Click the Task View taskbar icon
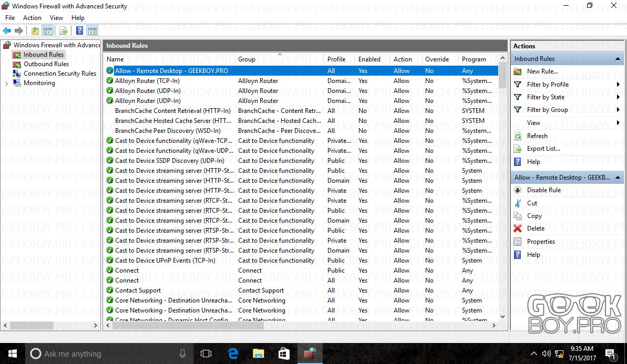627x364 pixels. tap(206, 353)
